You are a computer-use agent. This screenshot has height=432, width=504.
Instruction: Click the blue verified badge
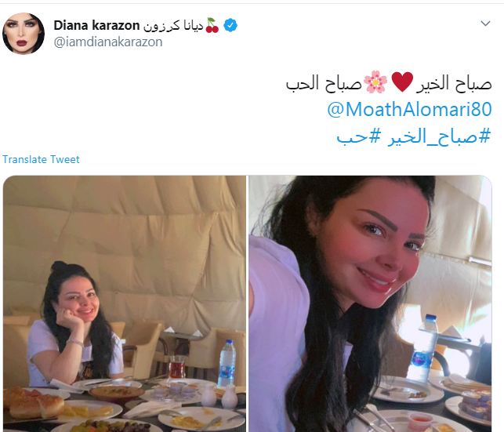(x=230, y=25)
